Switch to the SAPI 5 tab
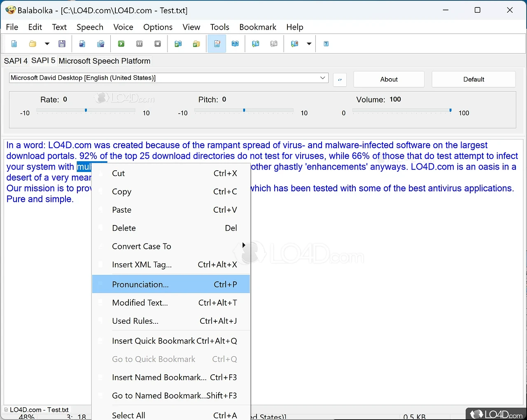This screenshot has height=420, width=527. tap(43, 60)
